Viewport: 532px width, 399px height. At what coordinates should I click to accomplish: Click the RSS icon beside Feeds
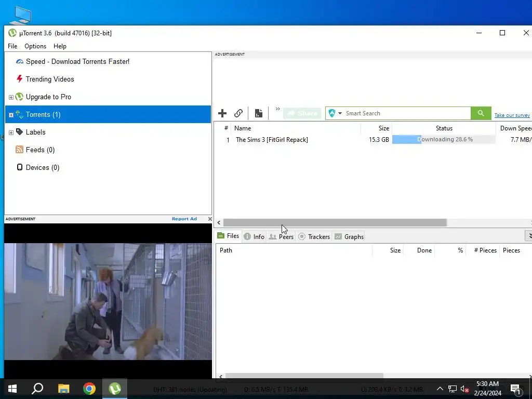click(x=19, y=150)
